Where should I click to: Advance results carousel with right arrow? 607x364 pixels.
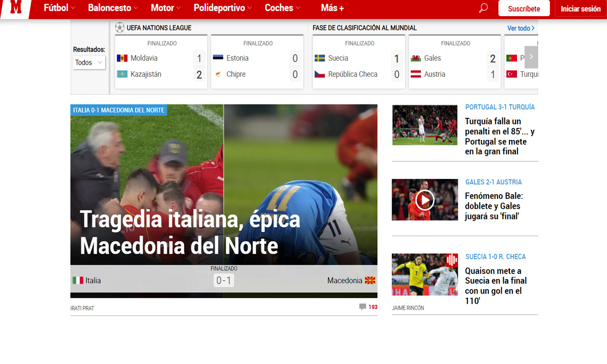531,57
